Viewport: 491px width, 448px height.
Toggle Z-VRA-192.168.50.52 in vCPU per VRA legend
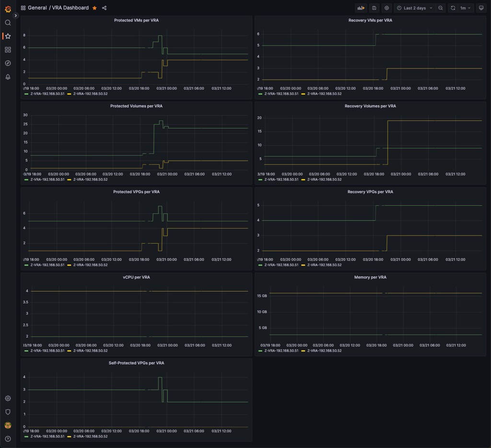[x=91, y=351]
